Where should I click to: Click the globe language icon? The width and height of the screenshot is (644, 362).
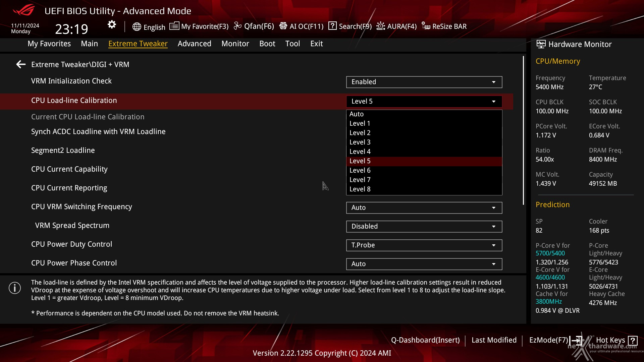coord(137,27)
